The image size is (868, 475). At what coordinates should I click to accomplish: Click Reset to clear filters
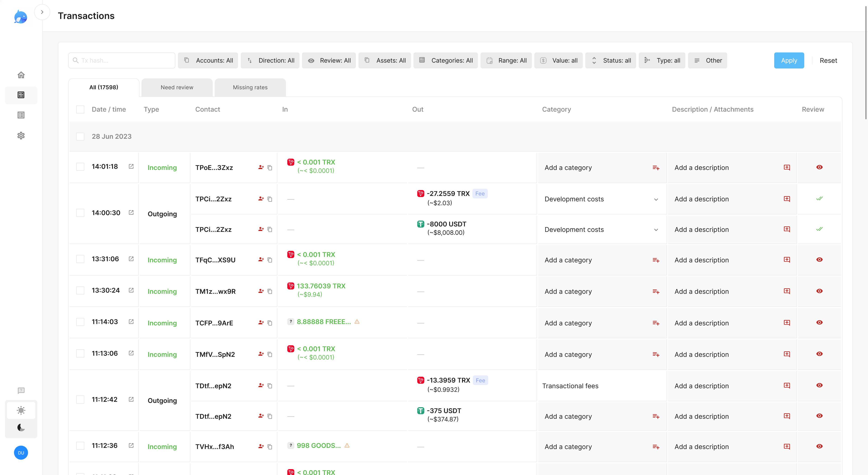[x=828, y=60]
